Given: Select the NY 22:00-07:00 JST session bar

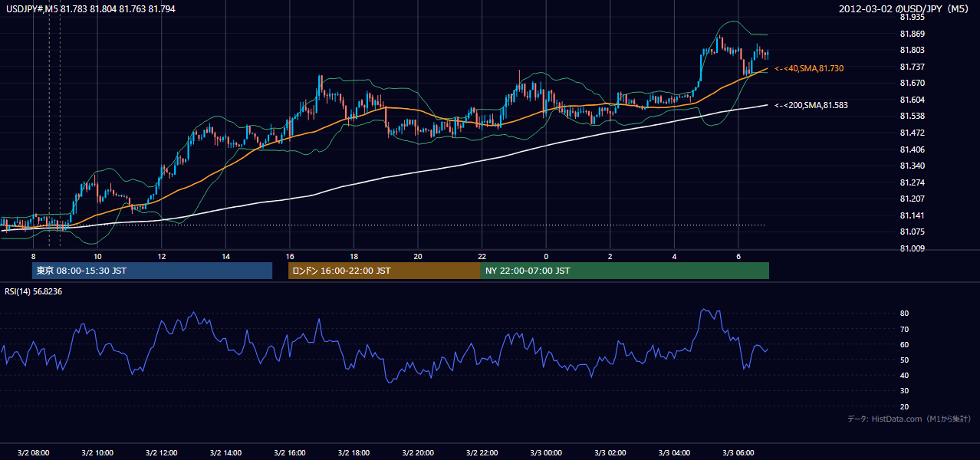Looking at the screenshot, I should [625, 271].
